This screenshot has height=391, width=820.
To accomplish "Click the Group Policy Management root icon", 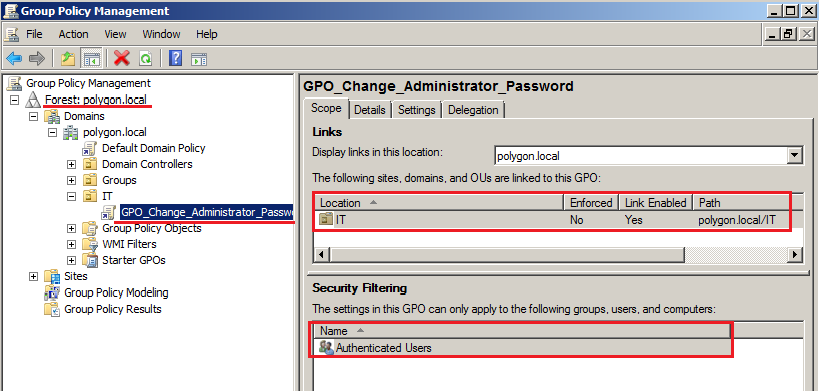I will point(15,83).
